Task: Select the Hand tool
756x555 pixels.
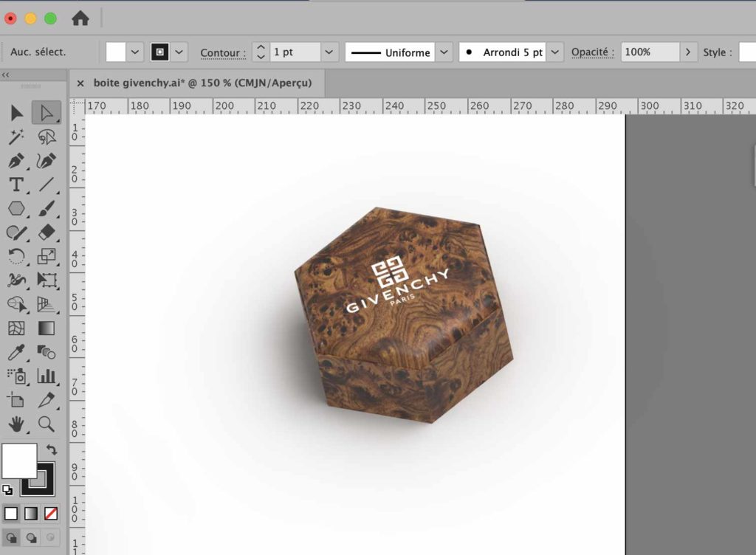Action: (16, 424)
